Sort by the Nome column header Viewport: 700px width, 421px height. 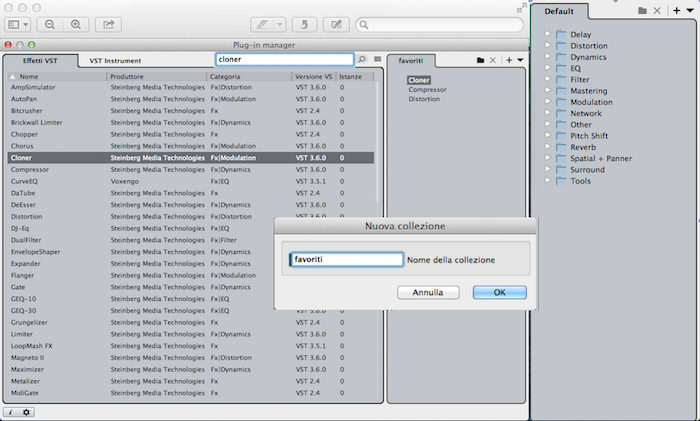[x=57, y=76]
